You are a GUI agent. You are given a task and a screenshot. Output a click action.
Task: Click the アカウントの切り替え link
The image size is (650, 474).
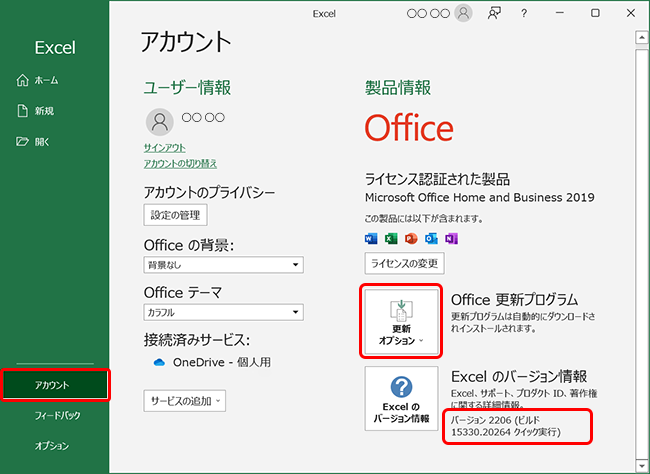[x=180, y=164]
